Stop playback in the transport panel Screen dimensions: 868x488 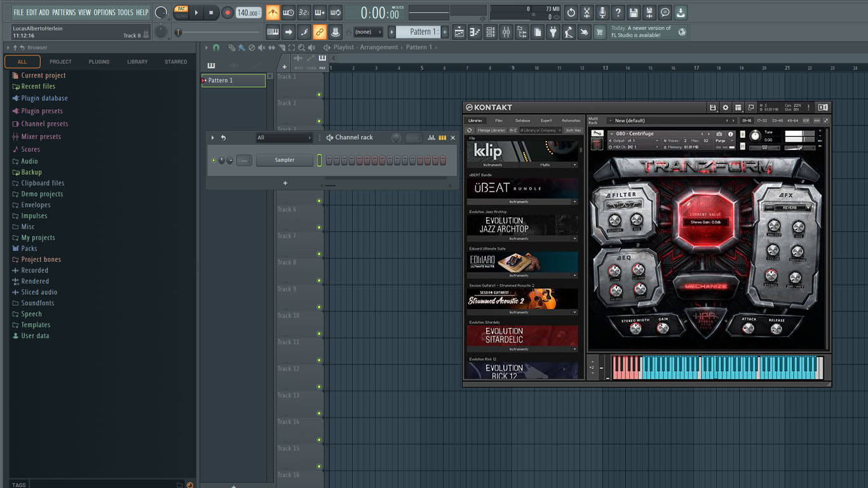click(x=212, y=12)
